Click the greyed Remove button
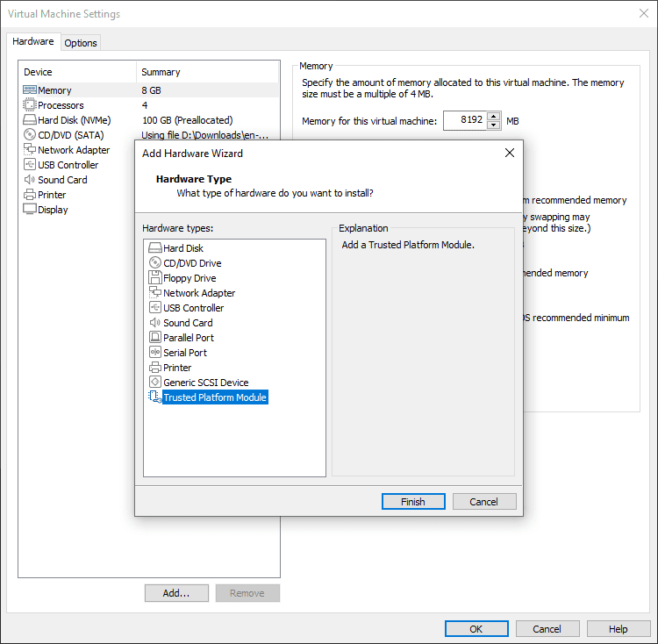658x644 pixels. tap(247, 593)
